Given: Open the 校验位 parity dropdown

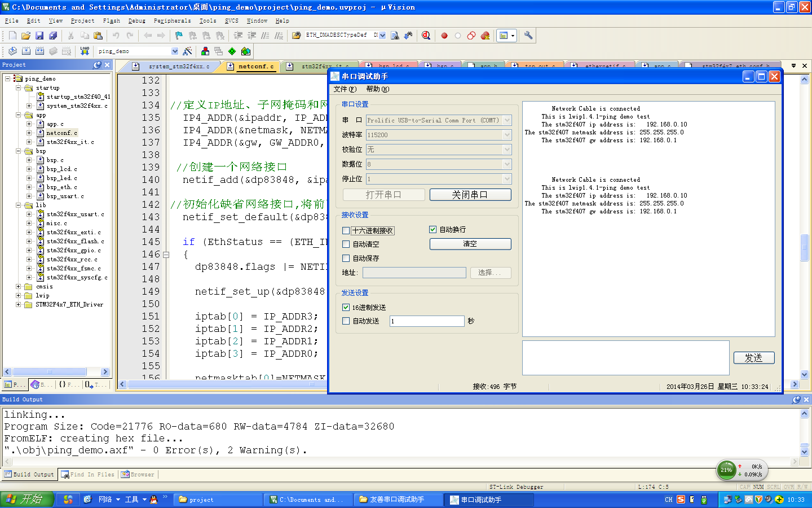Looking at the screenshot, I should (507, 150).
